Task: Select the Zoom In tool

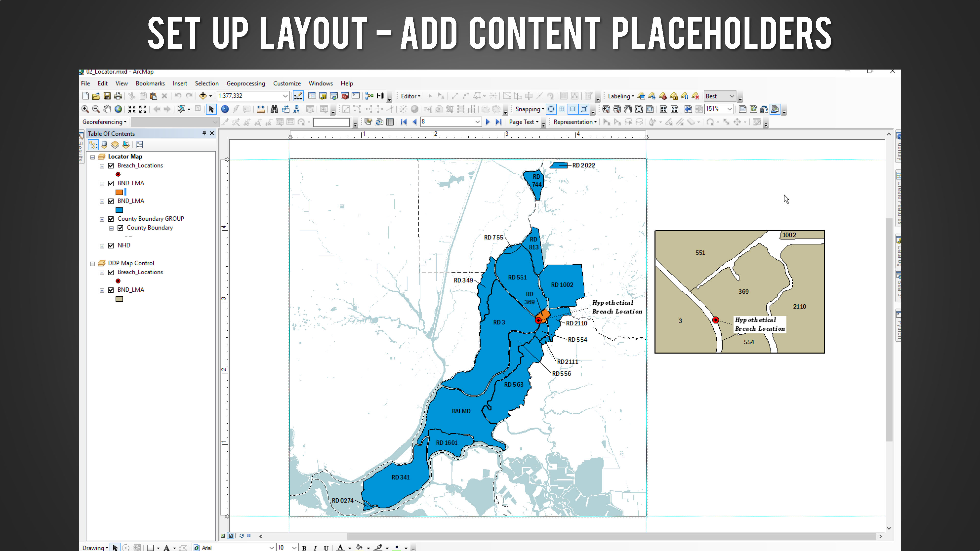Action: (85, 109)
